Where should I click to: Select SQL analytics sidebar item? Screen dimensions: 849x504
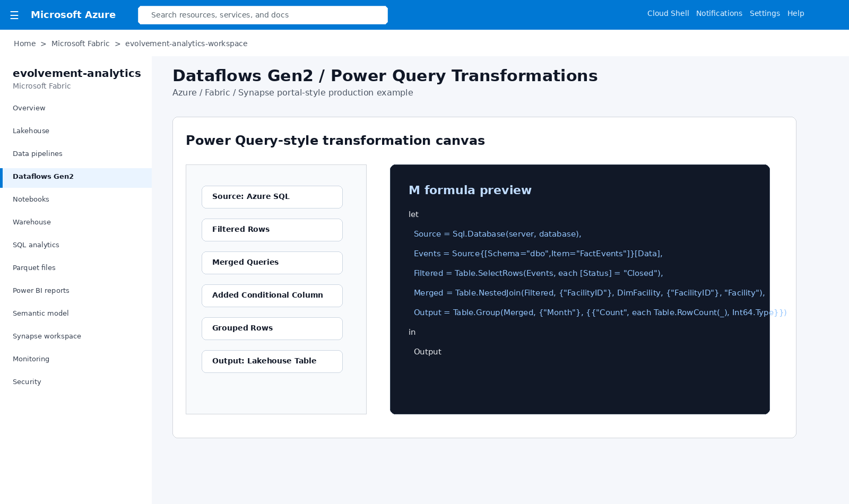coord(76,245)
